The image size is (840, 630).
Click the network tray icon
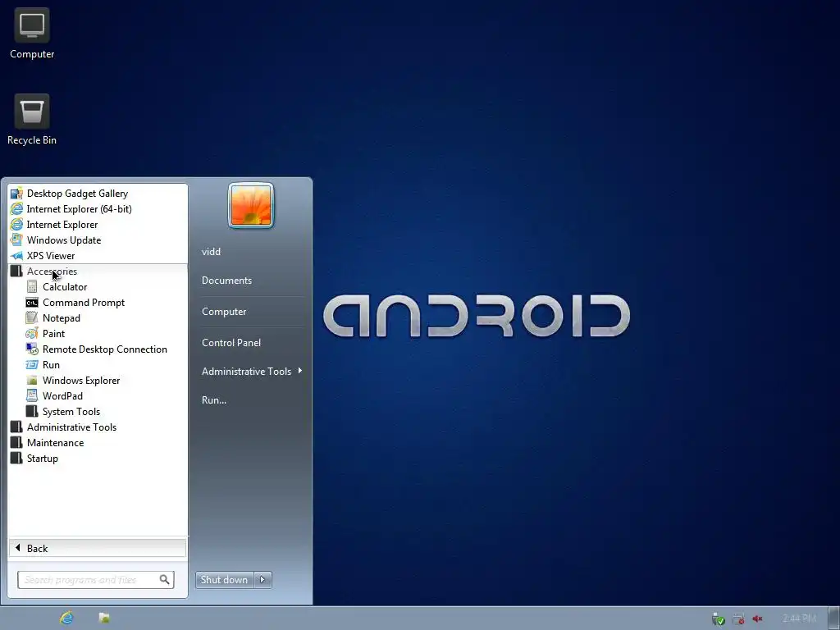pyautogui.click(x=738, y=619)
